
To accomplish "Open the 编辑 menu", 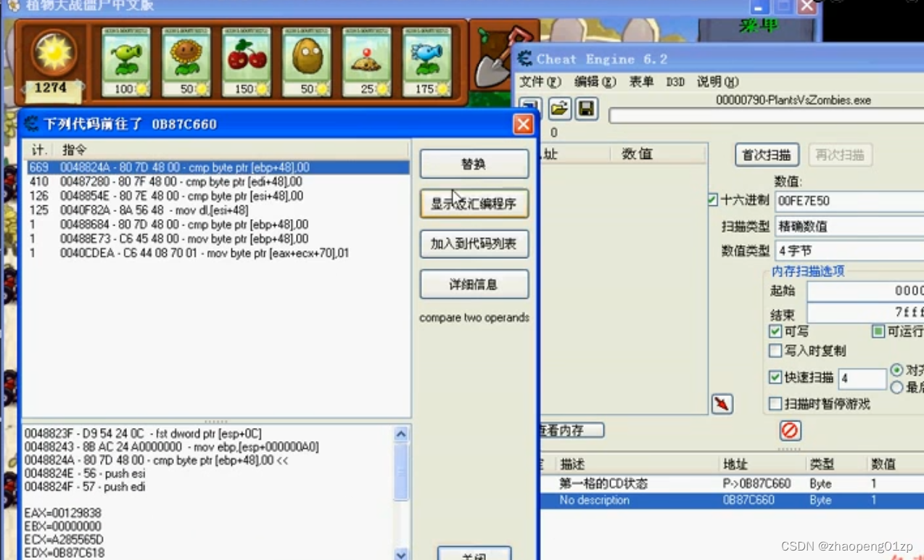I will (x=595, y=82).
